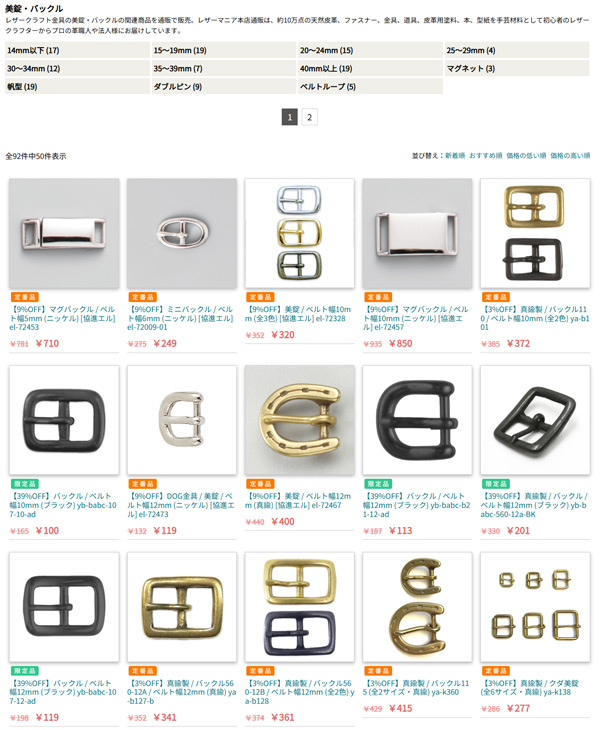Click the 限定品 badge on yb-babc-107-10-ad
Image resolution: width=600 pixels, height=730 pixels.
24,484
